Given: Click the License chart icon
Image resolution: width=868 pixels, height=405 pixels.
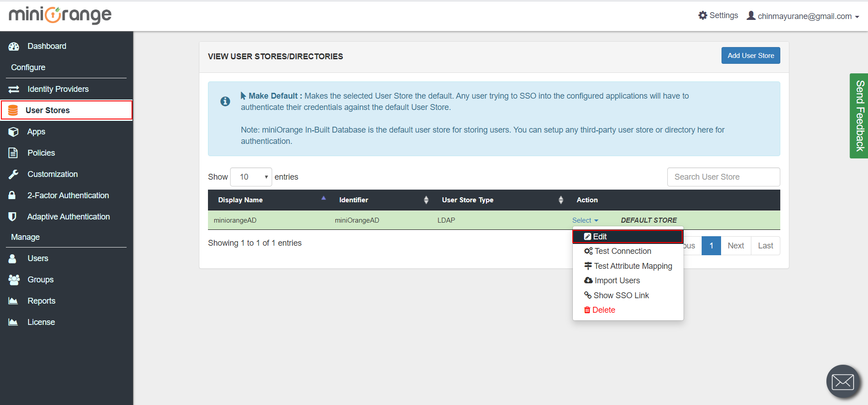Looking at the screenshot, I should pos(13,322).
